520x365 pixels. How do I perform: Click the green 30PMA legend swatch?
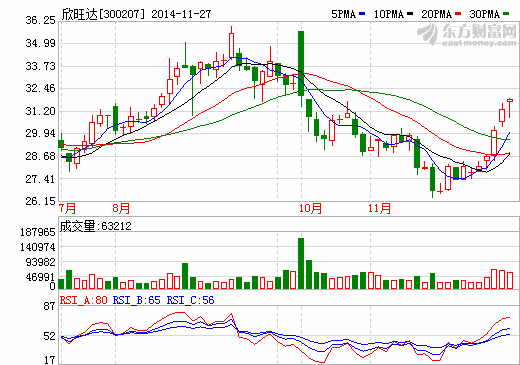click(x=506, y=14)
